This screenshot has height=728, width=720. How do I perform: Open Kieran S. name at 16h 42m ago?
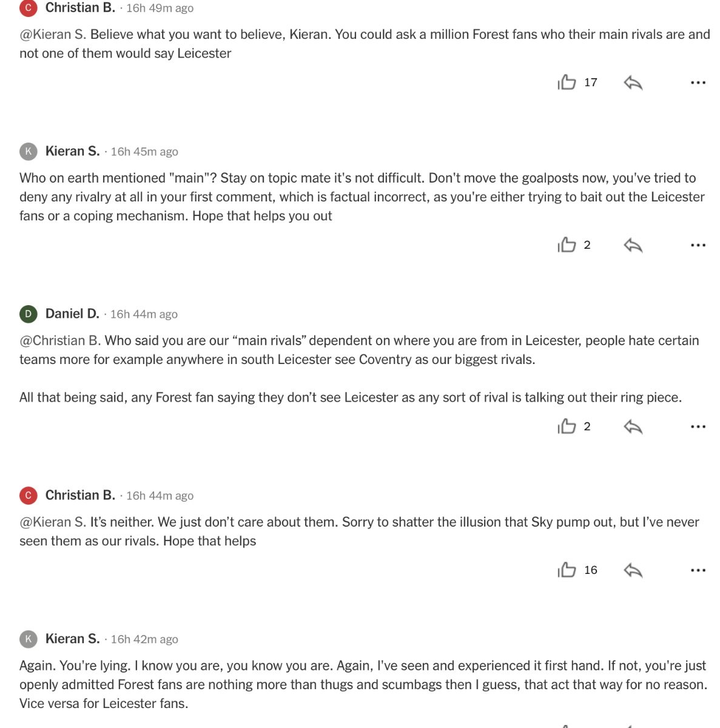coord(72,639)
